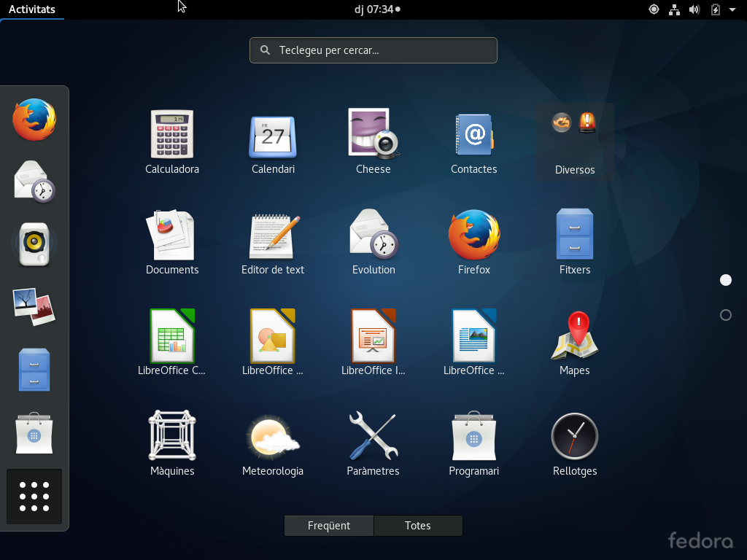Launch LibreOffice Draw app
Screen dimensions: 747x560
click(273, 343)
